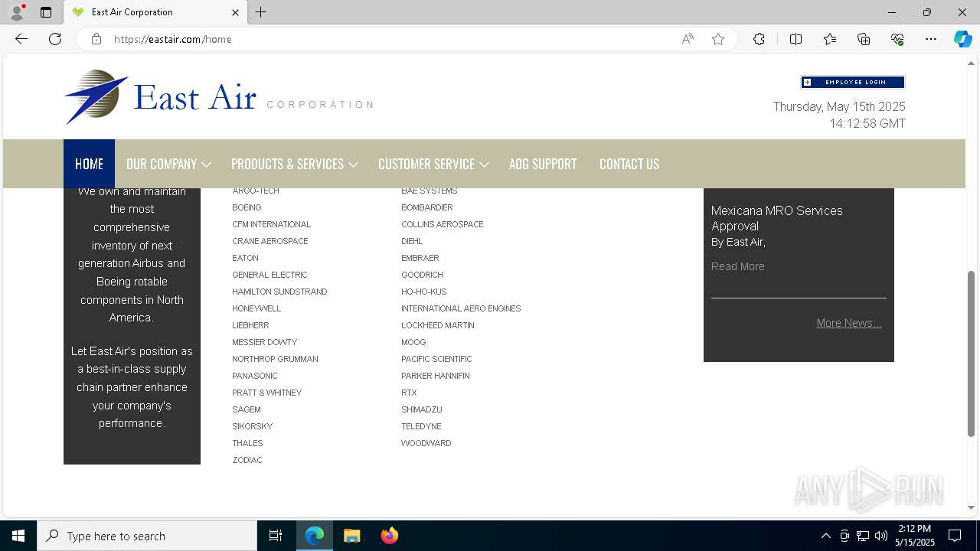Viewport: 980px width, 551px height.
Task: Open browser Extensions puzzle icon
Action: (759, 39)
